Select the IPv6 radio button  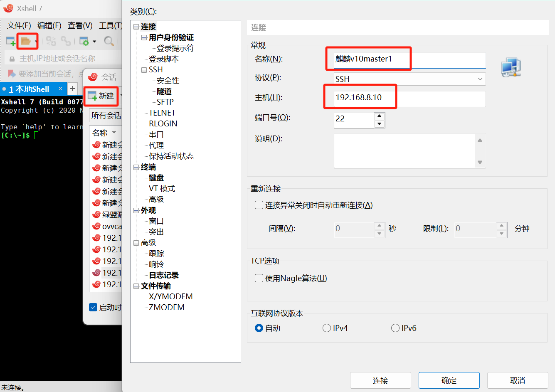click(x=395, y=328)
